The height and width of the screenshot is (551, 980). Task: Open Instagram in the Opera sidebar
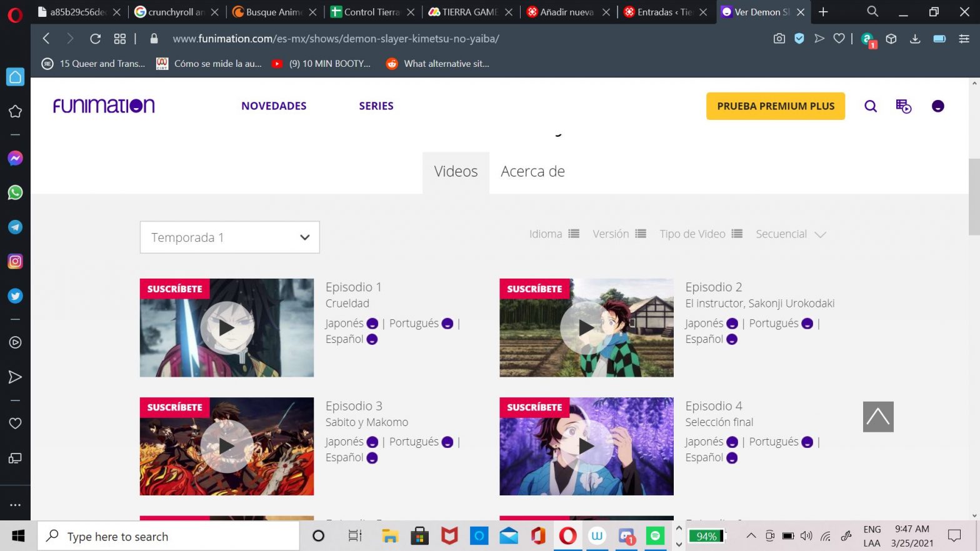click(x=15, y=262)
